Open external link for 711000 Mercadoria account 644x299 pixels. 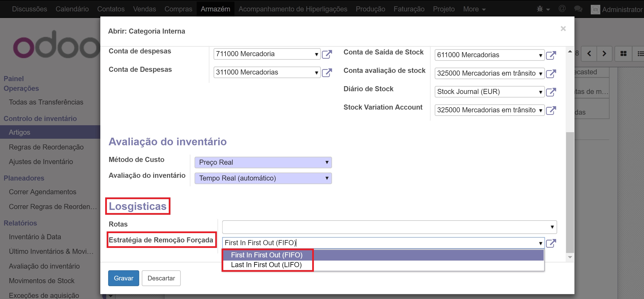coord(327,54)
